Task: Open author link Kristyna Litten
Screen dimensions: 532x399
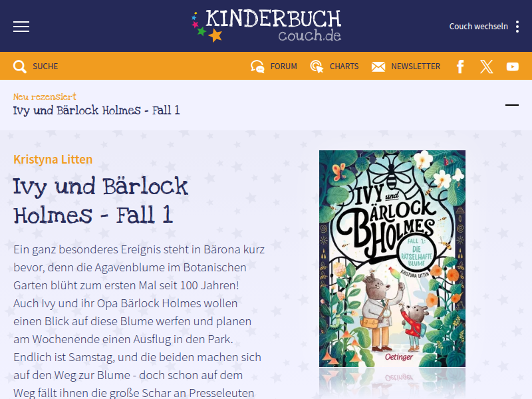Action: (x=53, y=160)
